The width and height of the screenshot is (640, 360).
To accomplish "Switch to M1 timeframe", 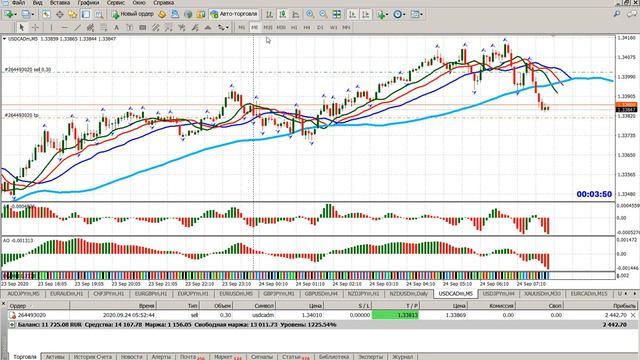I will point(242,27).
